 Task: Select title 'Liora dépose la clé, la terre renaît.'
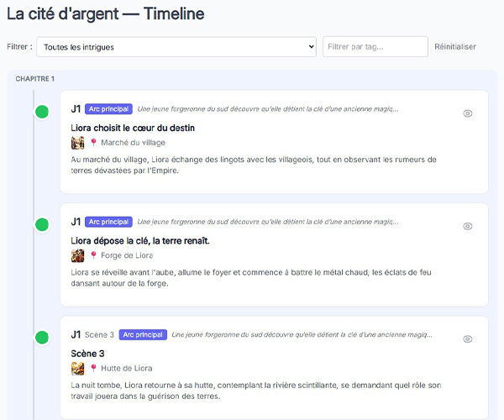click(140, 241)
